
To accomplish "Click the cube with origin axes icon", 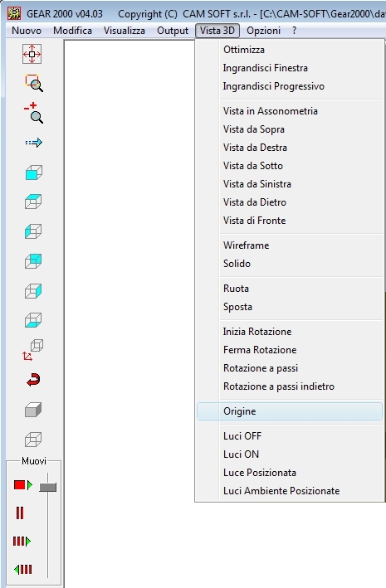I will point(33,350).
